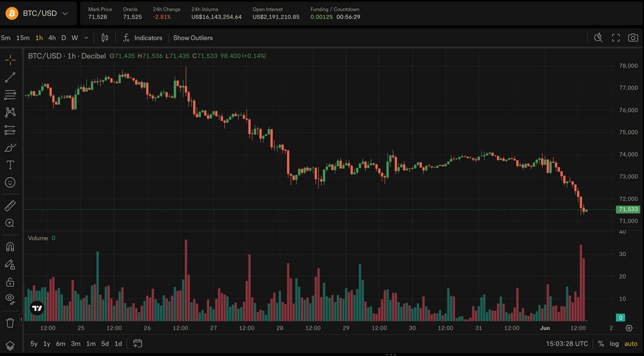Select the text annotation tool
Image resolution: width=644 pixels, height=356 pixels.
click(x=10, y=165)
